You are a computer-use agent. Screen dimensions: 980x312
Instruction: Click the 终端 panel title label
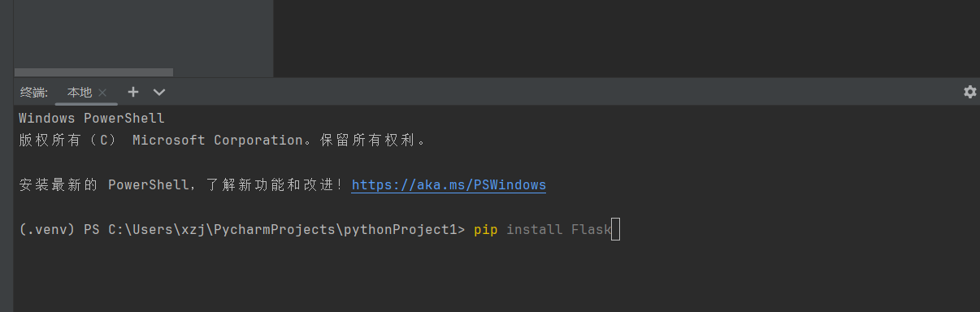coord(34,93)
